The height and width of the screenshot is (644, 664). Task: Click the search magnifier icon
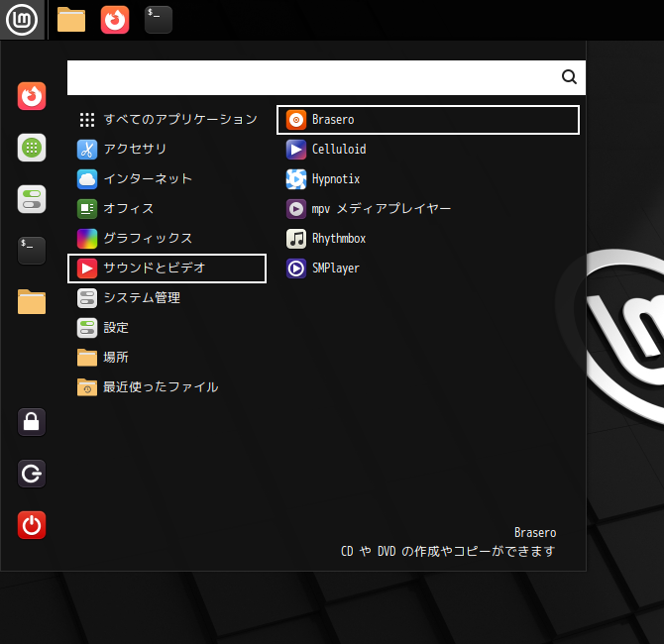(569, 77)
